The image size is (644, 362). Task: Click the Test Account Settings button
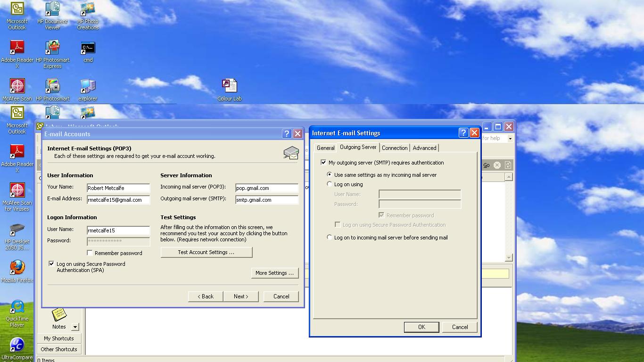(206, 252)
